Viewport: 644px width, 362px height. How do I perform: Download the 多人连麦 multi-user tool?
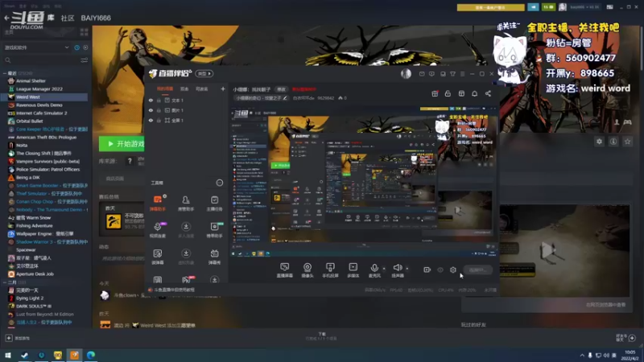(186, 230)
